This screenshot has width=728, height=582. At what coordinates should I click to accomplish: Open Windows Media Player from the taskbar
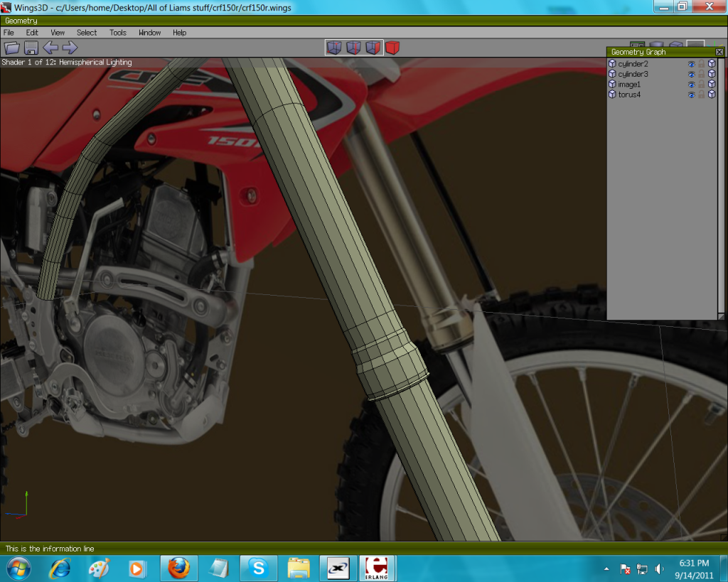(137, 568)
